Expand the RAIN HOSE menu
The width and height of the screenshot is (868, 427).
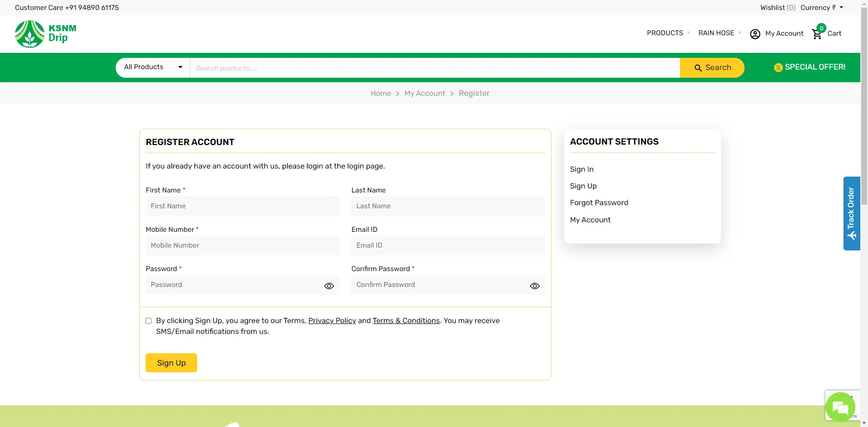click(720, 33)
